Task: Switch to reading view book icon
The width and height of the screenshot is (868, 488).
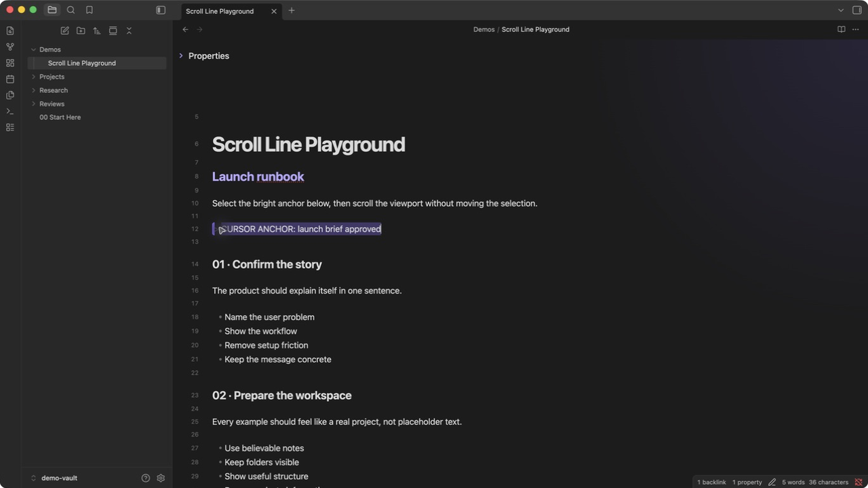Action: tap(841, 29)
